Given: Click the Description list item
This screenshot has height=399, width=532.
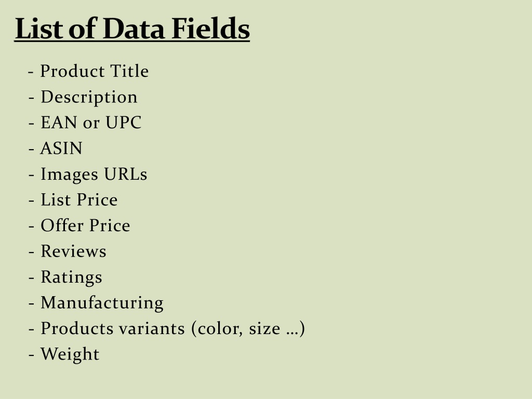Looking at the screenshot, I should coord(83,98).
